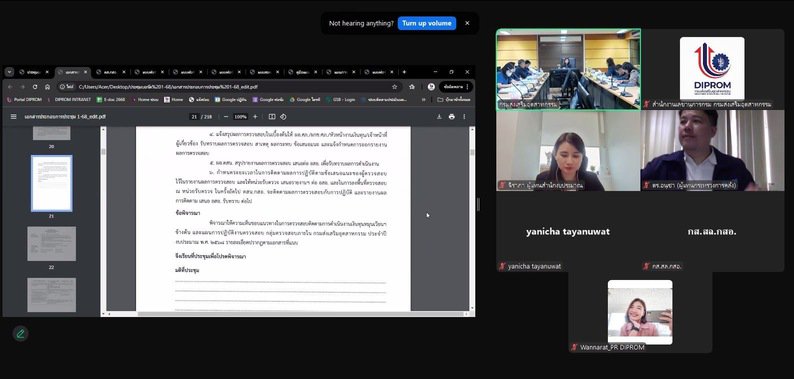Image resolution: width=794 pixels, height=379 pixels.
Task: Click muted mic icon beside กส.สล.กสอ. label
Action: (x=646, y=267)
